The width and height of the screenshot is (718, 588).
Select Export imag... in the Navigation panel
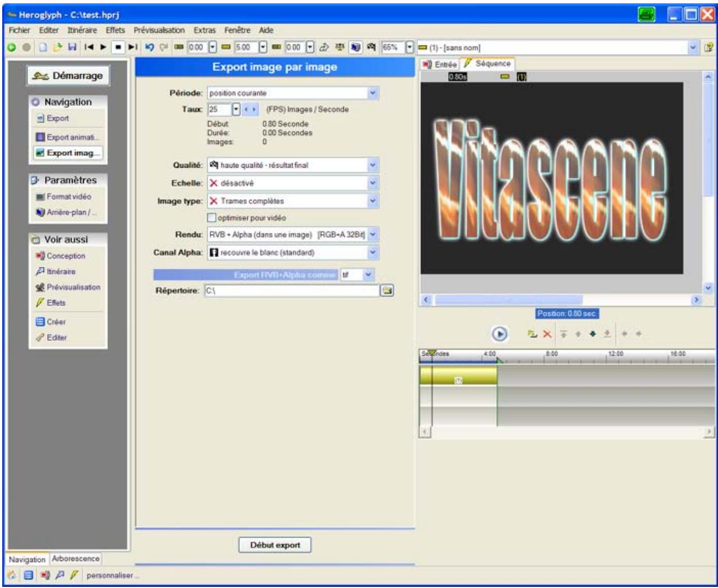point(68,153)
